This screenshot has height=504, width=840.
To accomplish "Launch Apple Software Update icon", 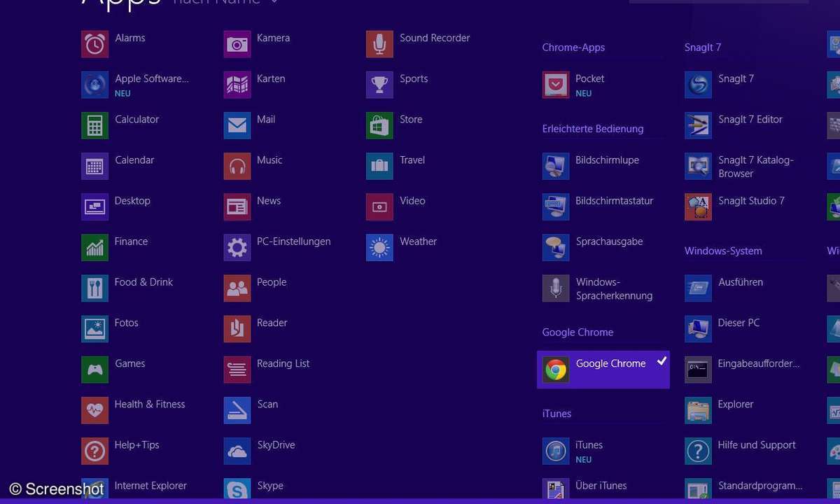I will coord(94,85).
